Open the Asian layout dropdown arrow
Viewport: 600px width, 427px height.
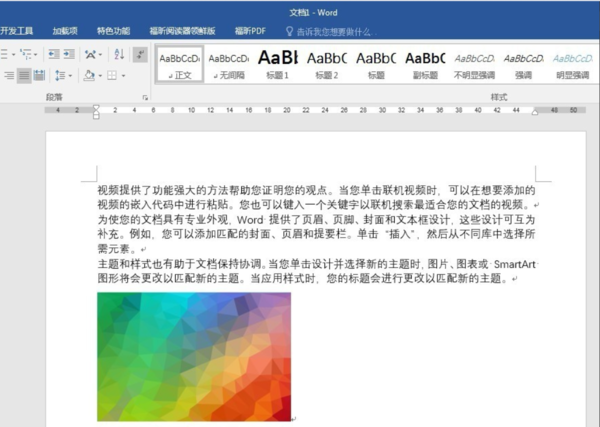coord(100,55)
